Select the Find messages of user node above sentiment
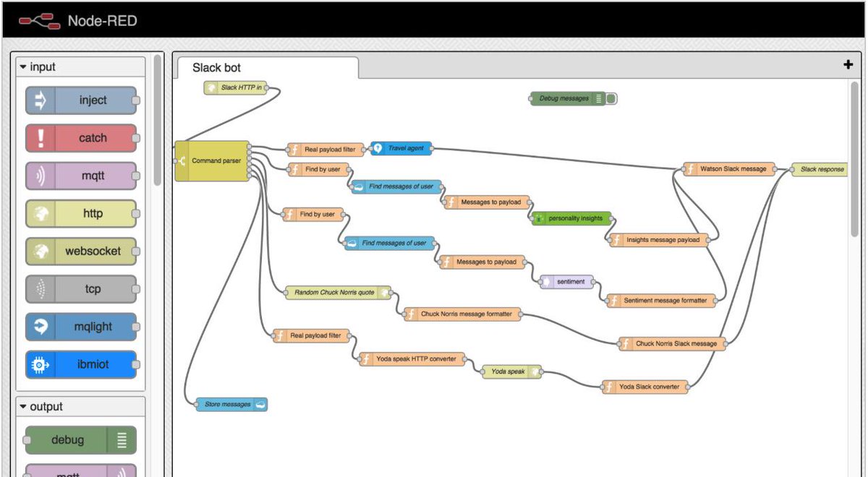Viewport: 868px width, 477px height. [390, 243]
